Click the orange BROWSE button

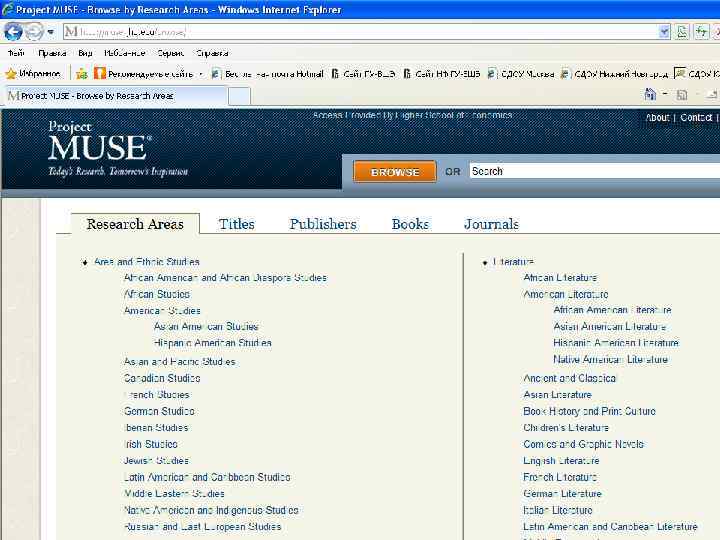click(394, 172)
